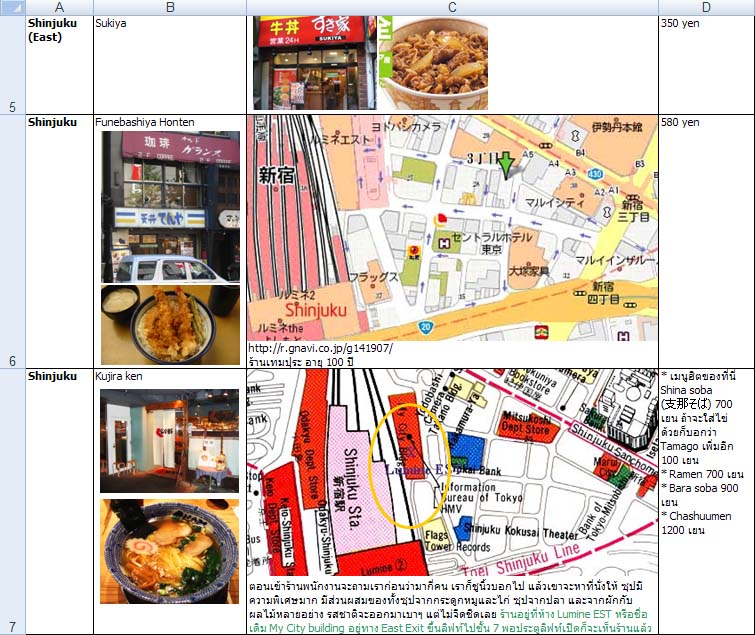Click the 'Chashuumen' price line
This screenshot has height=635, width=755.
pos(696,523)
